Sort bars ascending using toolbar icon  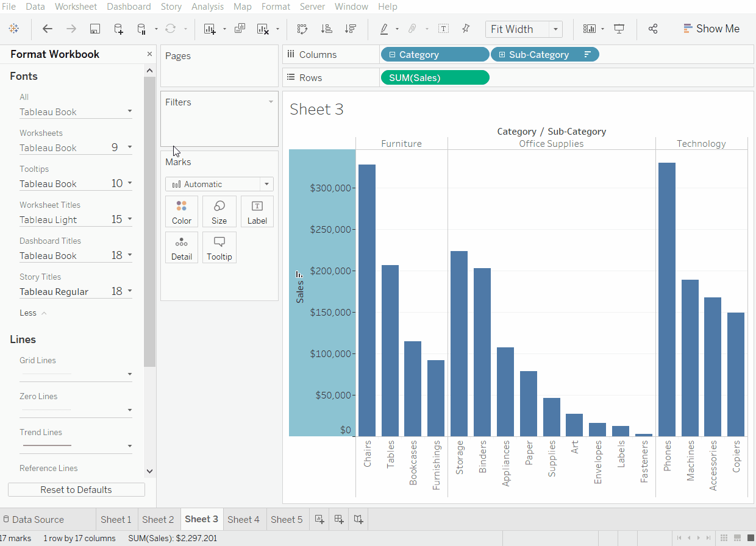click(326, 29)
